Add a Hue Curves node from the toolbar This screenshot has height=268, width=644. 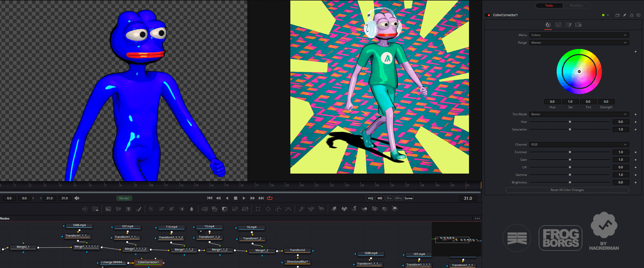coord(172,209)
